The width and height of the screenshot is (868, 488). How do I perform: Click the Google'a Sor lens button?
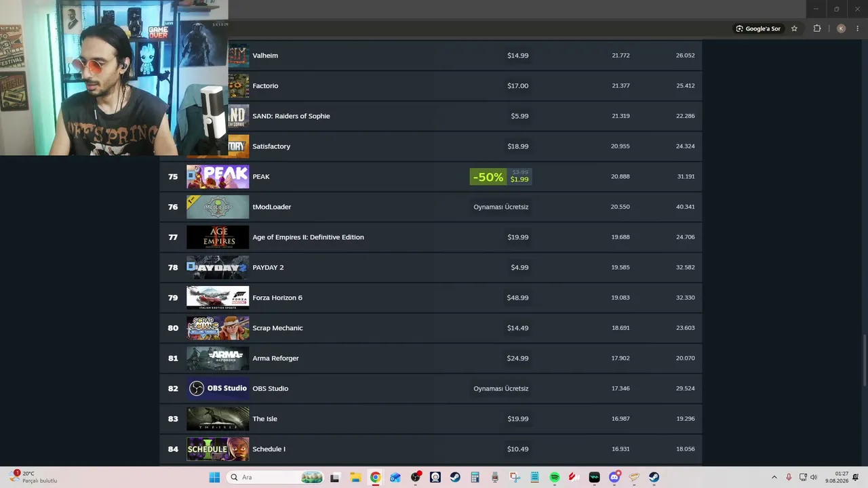[758, 28]
